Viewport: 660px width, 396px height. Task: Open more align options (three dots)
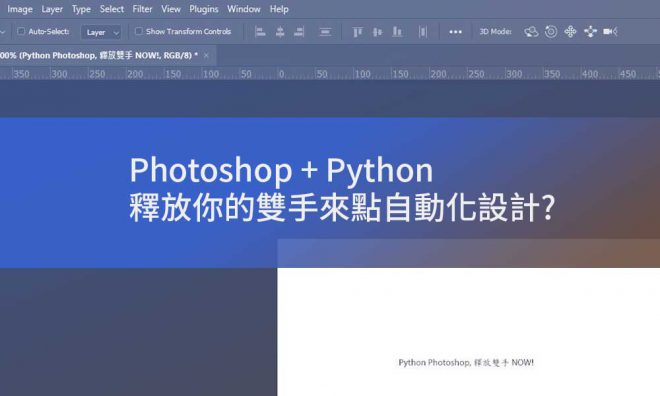point(455,32)
